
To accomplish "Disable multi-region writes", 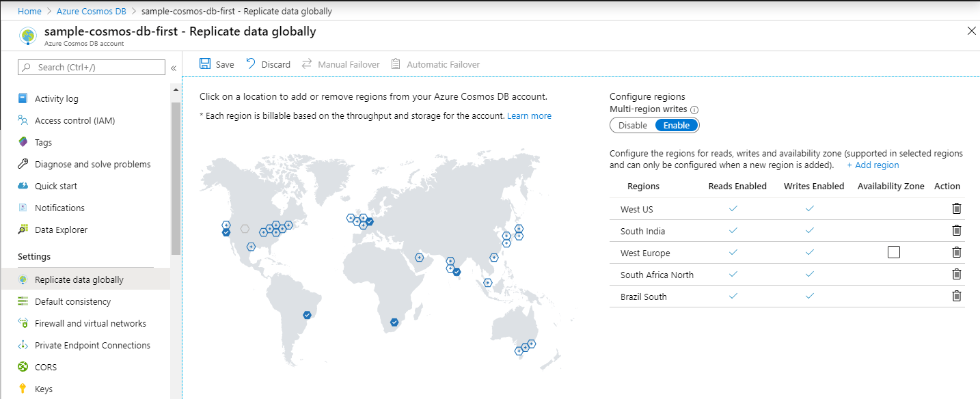I will (632, 125).
